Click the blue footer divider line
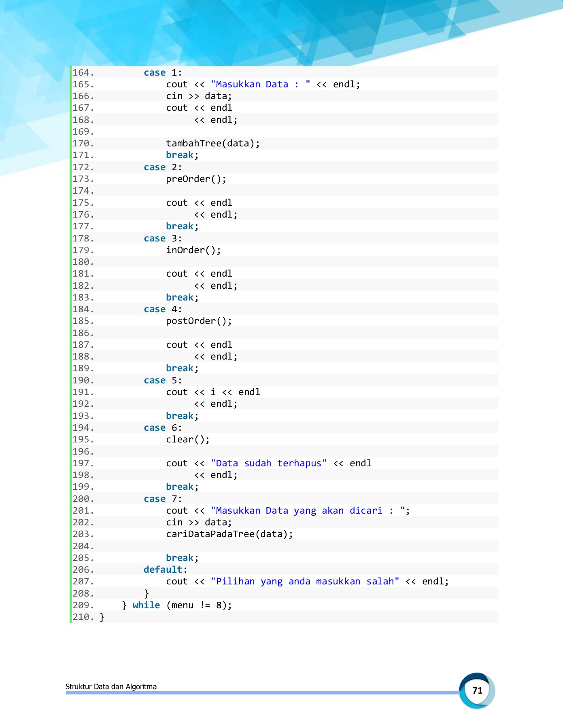Image resolution: width=563 pixels, height=728 pixels. (262, 693)
